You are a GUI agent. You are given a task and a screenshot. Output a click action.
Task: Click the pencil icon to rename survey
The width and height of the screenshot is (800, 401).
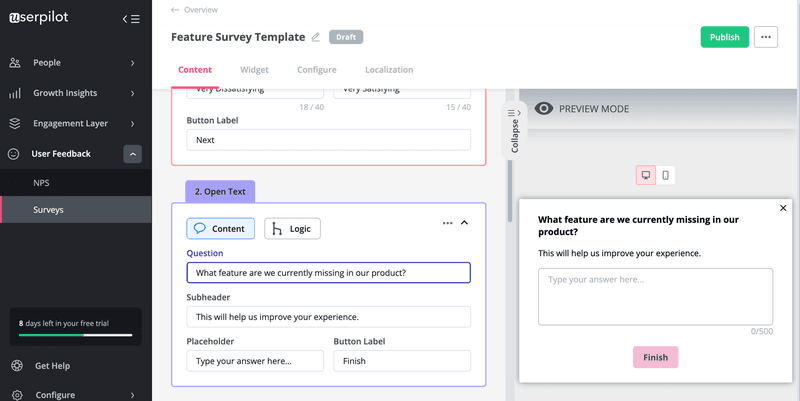pos(316,37)
